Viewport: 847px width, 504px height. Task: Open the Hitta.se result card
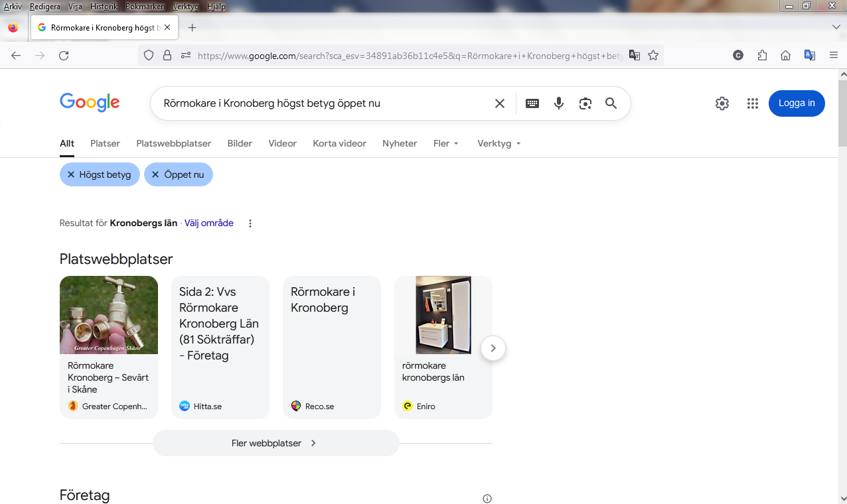[220, 347]
